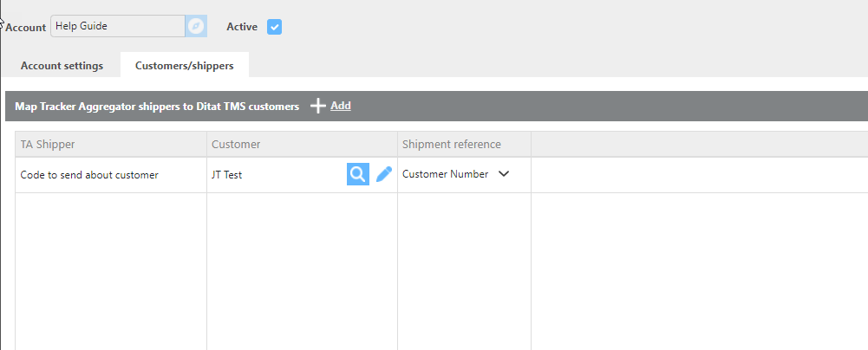Click the JT Test customer name
Screen dimensions: 868x350
click(227, 175)
